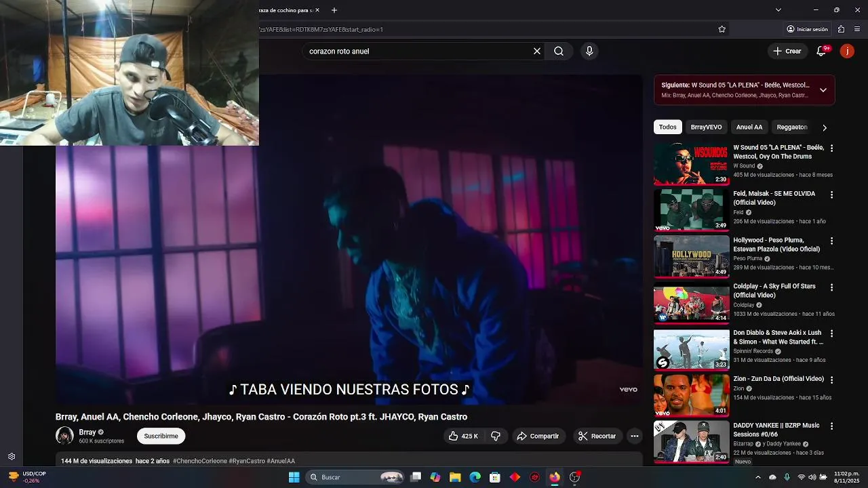Viewport: 868px width, 488px height.
Task: Click the taskbar Buscar search box
Action: click(x=356, y=477)
